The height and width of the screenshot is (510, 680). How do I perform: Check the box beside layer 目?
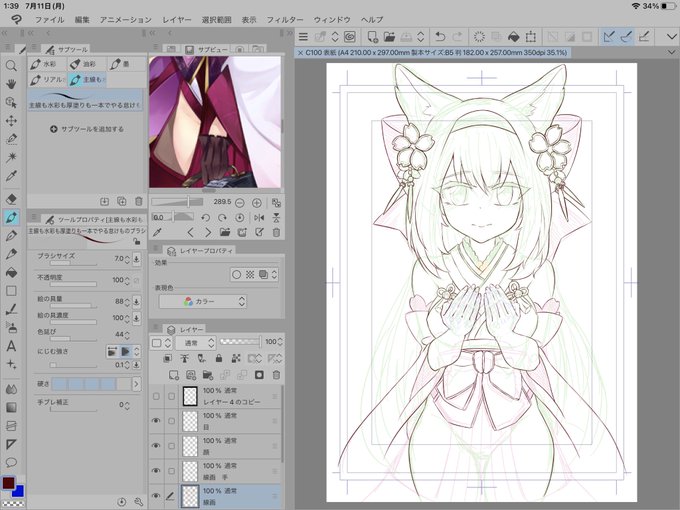click(171, 421)
